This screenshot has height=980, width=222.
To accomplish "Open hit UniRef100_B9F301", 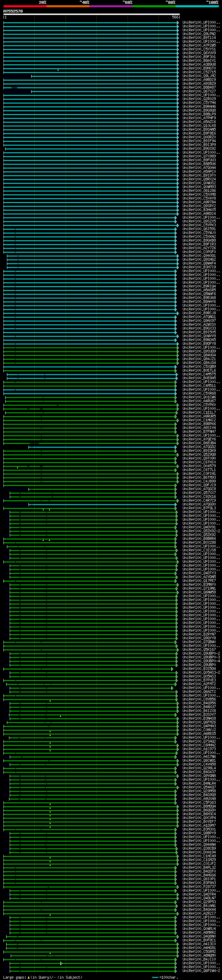I will [x=199, y=57].
